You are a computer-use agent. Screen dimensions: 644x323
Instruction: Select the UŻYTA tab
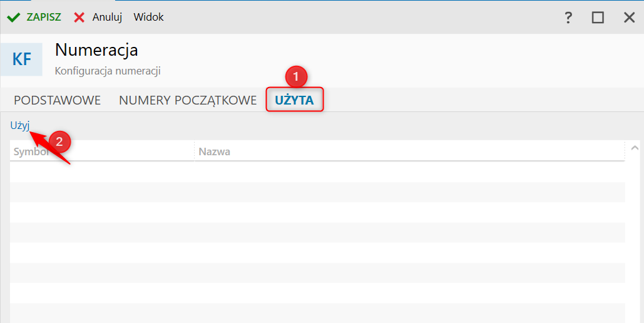[295, 100]
